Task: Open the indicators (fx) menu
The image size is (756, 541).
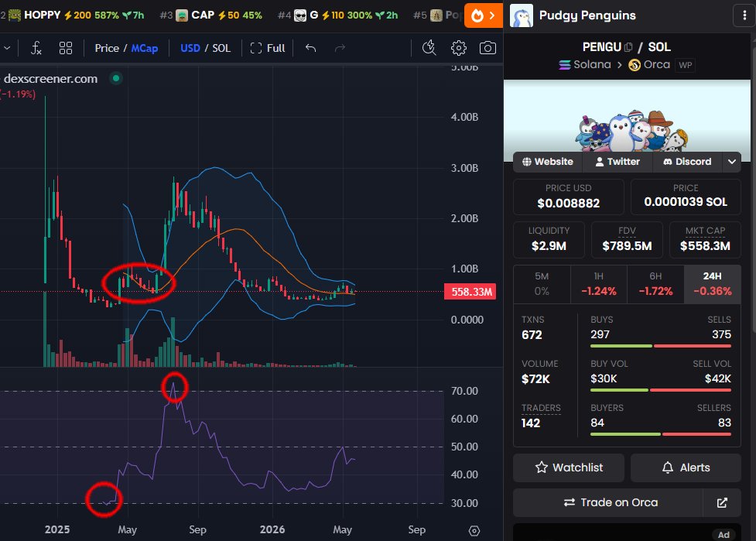Action: 36,48
